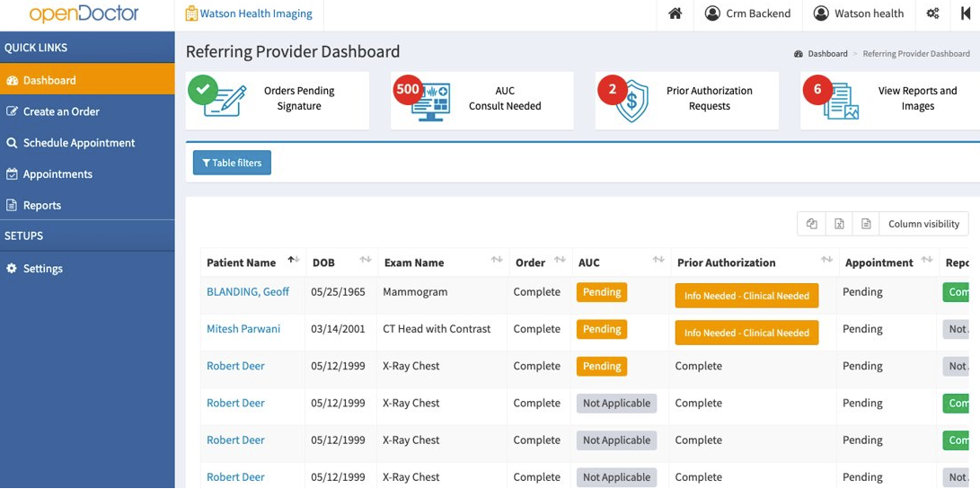Click the DOB cell 05/25/1965
This screenshot has width=980, height=489.
pos(338,292)
